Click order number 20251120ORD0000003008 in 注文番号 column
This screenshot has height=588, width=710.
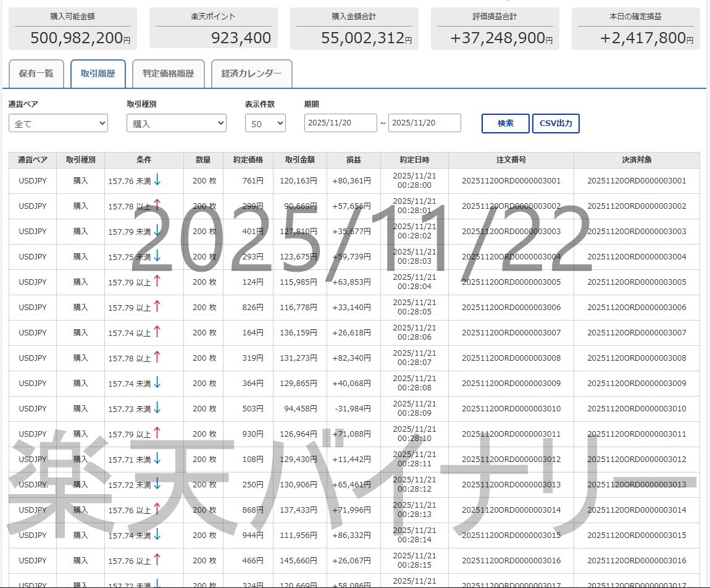(511, 358)
